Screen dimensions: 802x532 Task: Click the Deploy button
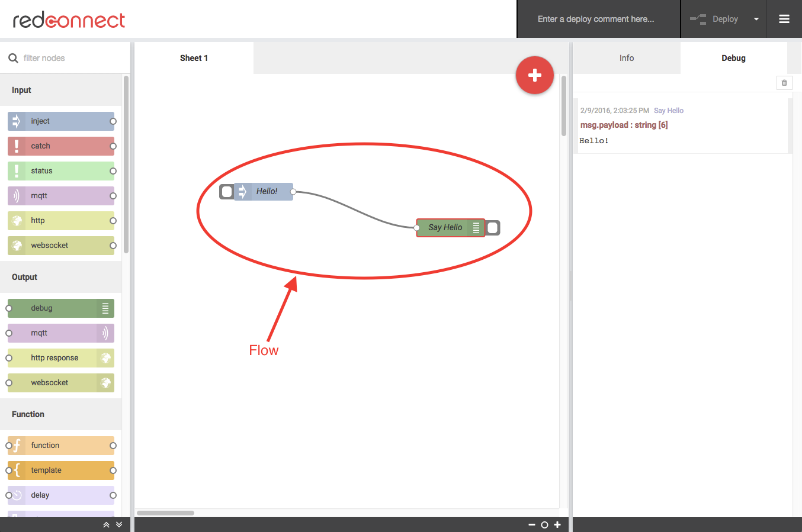click(714, 19)
